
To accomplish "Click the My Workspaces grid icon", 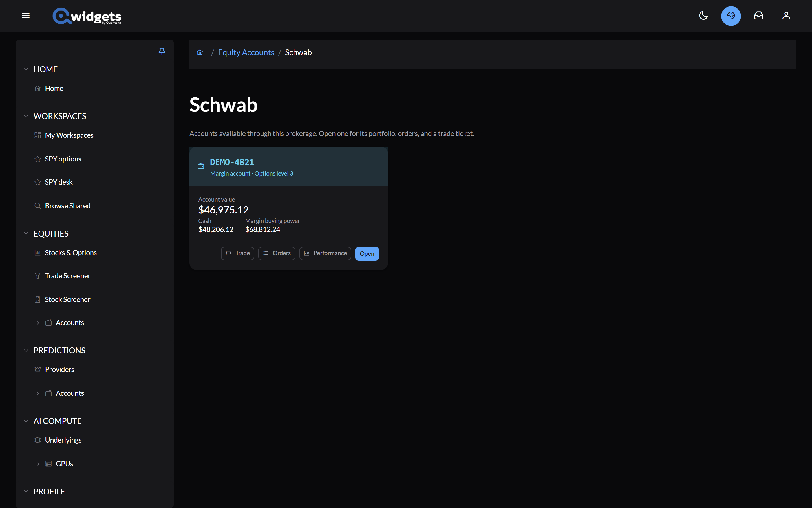I will click(37, 135).
